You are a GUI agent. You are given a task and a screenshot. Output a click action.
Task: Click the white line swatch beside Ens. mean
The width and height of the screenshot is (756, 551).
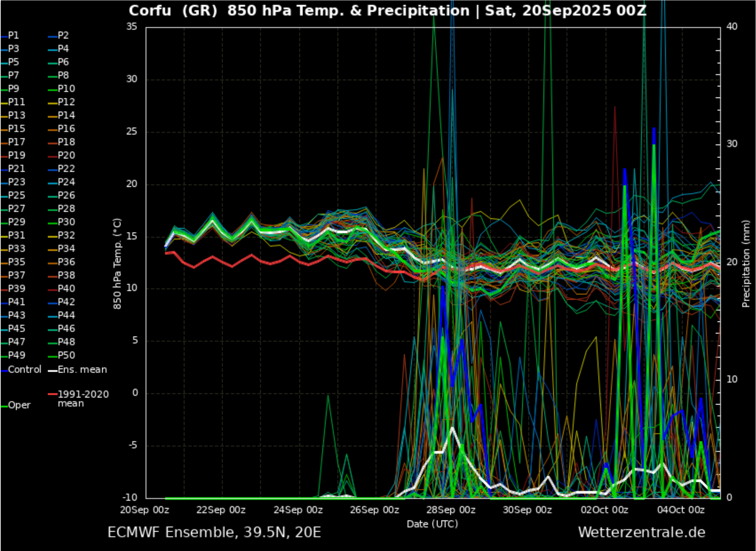point(53,370)
